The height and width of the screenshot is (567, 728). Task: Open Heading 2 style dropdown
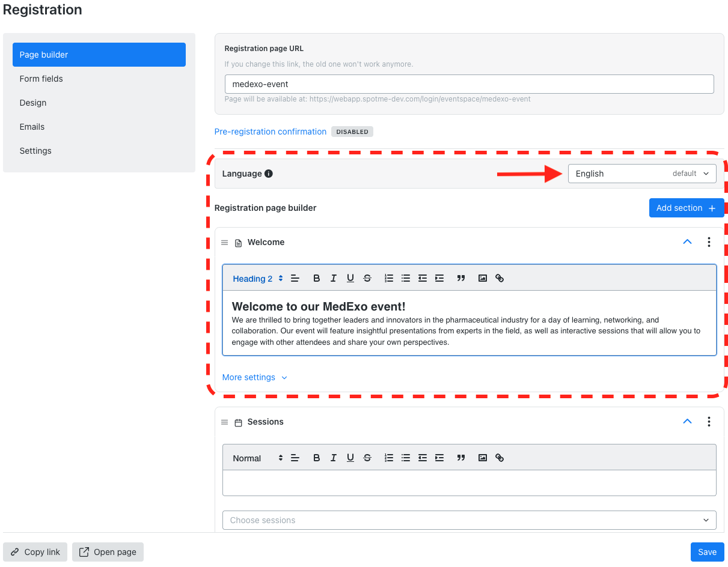(x=258, y=279)
